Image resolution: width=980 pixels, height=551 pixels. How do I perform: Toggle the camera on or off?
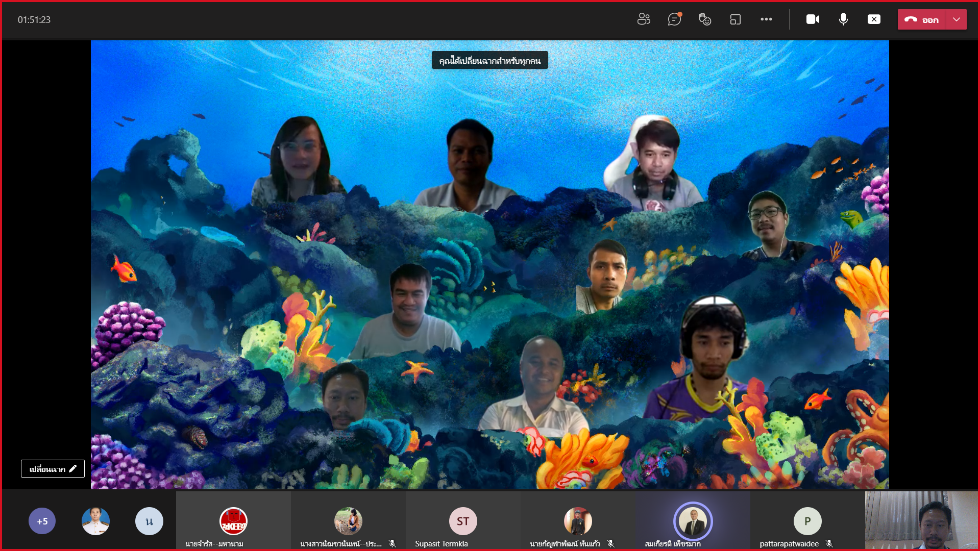coord(813,19)
